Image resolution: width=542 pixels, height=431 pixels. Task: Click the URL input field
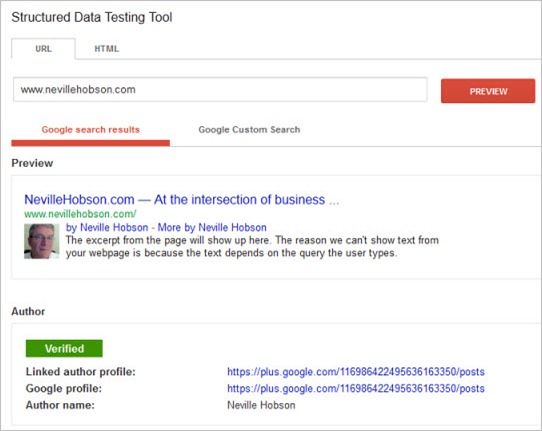(220, 90)
